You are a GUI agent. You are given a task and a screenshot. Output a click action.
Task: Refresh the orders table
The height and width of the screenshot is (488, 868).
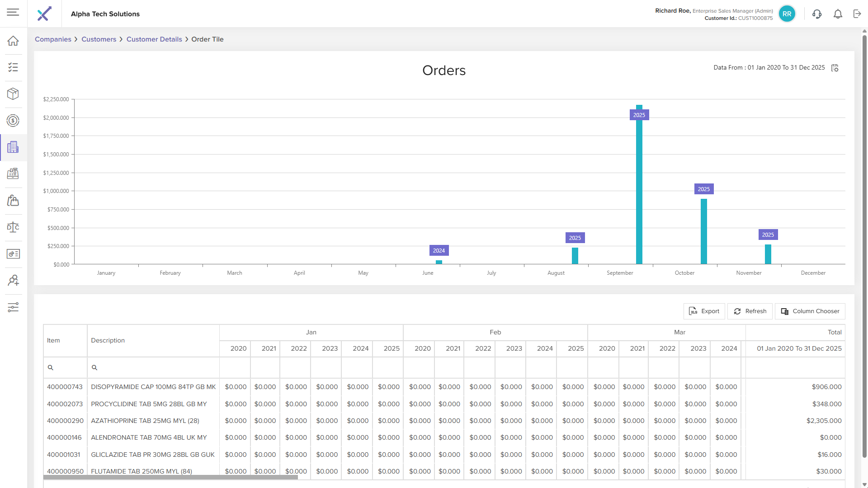click(x=750, y=311)
